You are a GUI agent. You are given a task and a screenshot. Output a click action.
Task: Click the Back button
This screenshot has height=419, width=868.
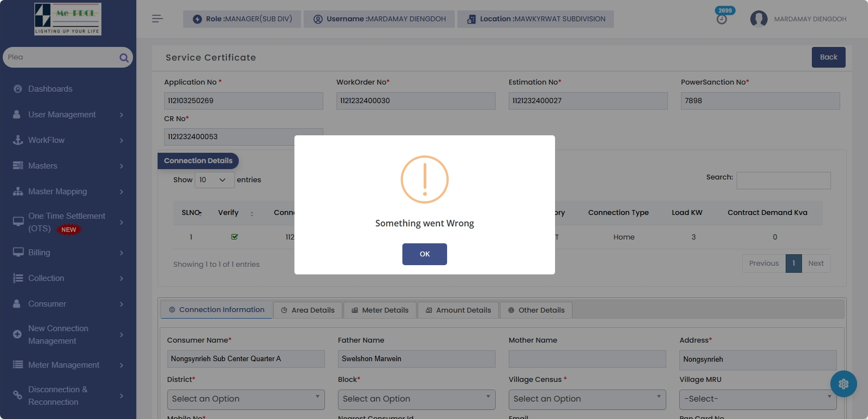[828, 57]
